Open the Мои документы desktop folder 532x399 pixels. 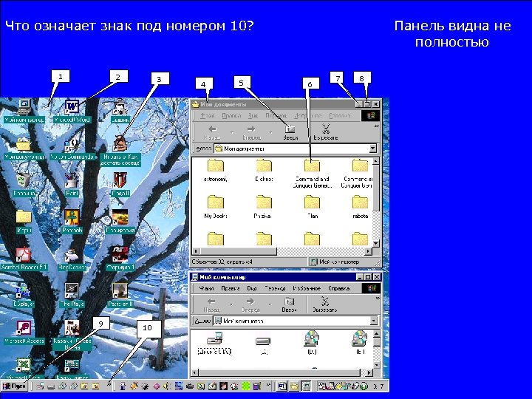click(24, 149)
